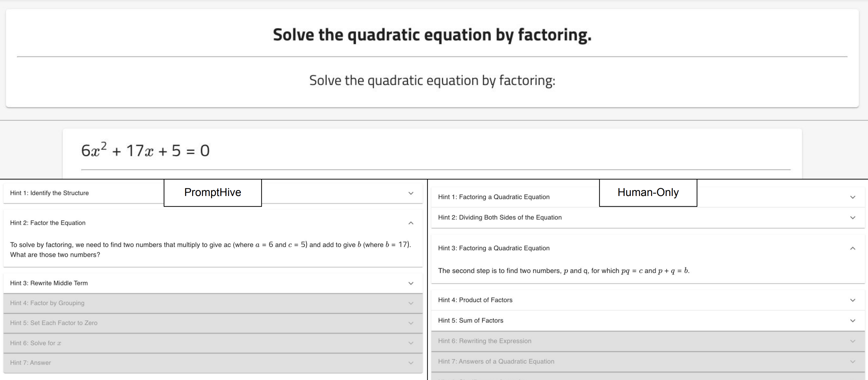The width and height of the screenshot is (868, 380).
Task: Click the chevron next to 'Hint 5: Sum of Factors'
Action: (852, 320)
